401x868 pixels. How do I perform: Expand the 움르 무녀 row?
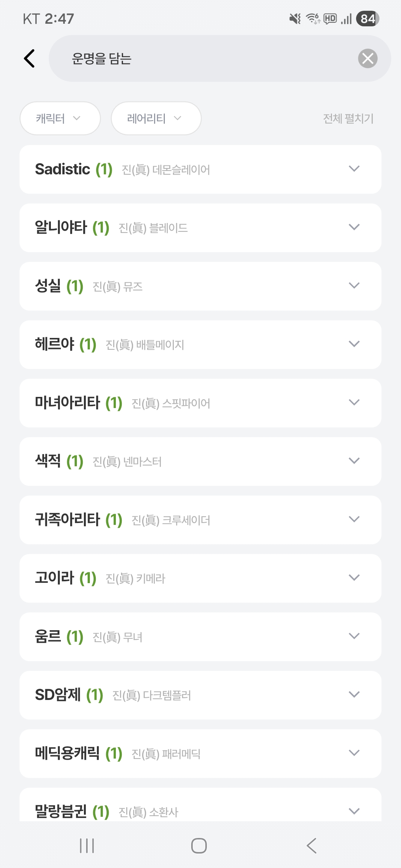click(354, 636)
